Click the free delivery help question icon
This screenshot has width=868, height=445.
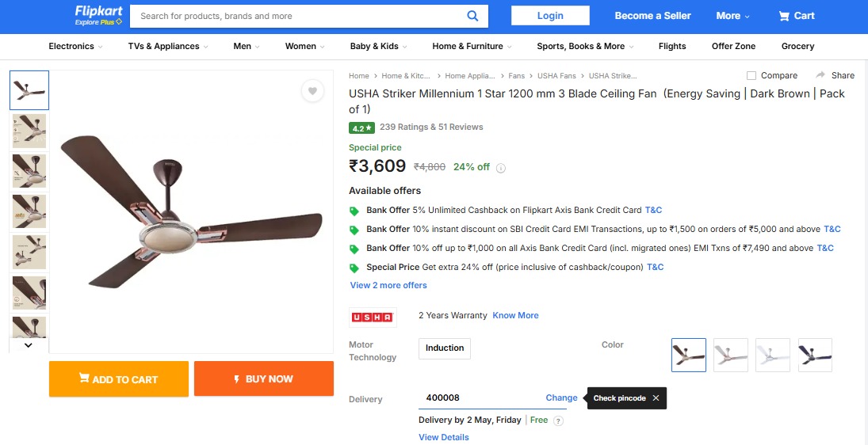[x=558, y=420]
